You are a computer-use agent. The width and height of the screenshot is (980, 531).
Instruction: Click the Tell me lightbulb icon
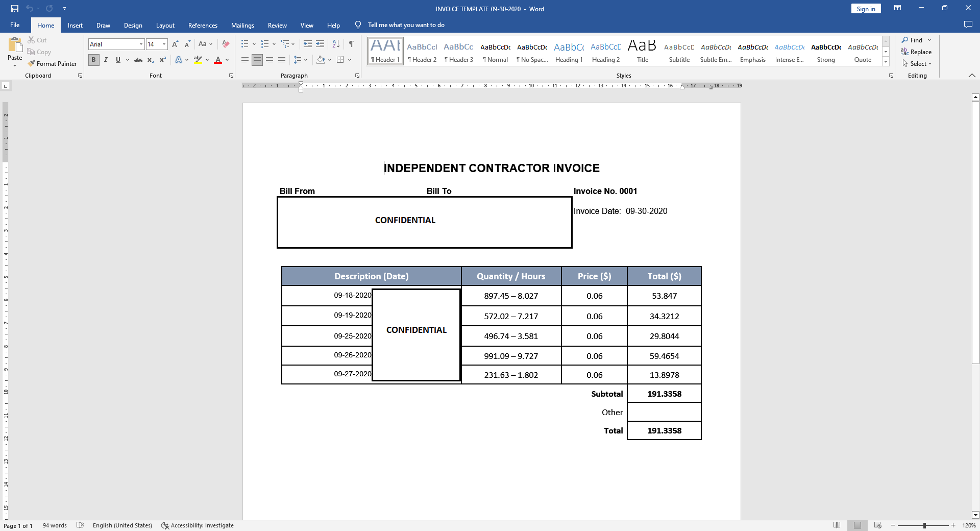coord(358,25)
